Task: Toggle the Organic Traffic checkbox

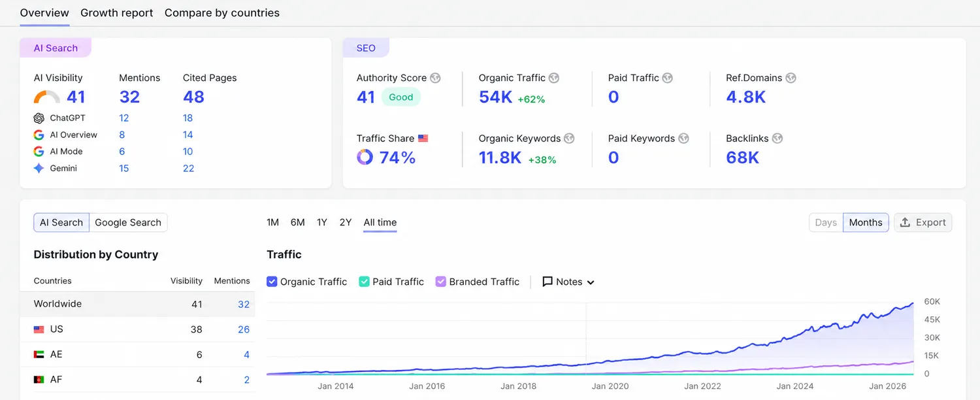Action: [272, 282]
